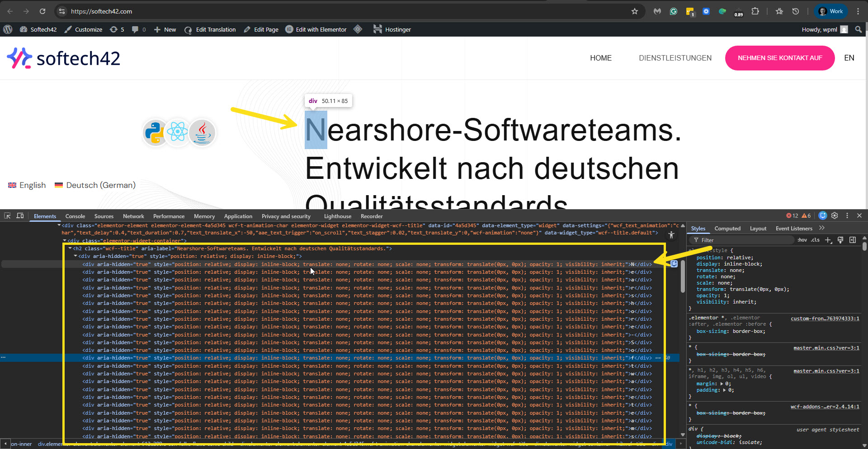The height and width of the screenshot is (449, 868).
Task: Click the new style rule plus icon
Action: [x=828, y=240]
